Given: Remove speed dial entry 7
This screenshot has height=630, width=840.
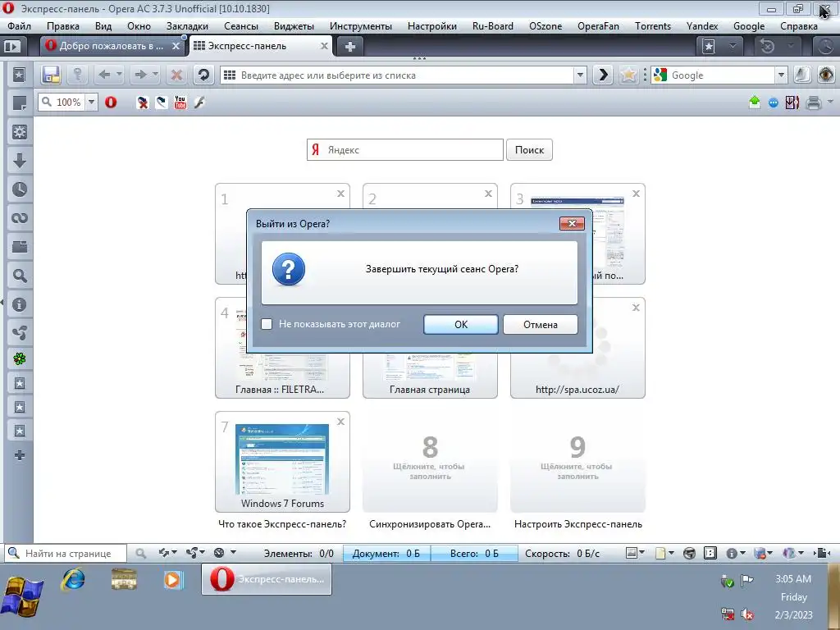Looking at the screenshot, I should coord(340,422).
